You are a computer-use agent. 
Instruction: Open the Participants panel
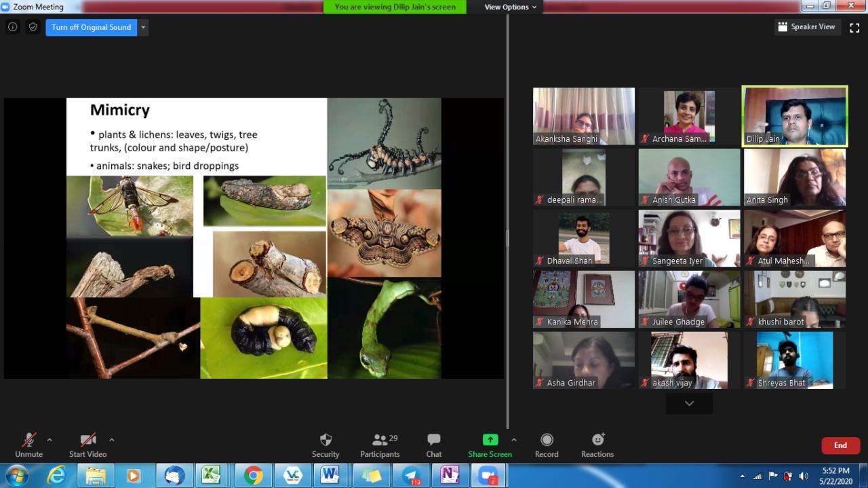point(380,445)
